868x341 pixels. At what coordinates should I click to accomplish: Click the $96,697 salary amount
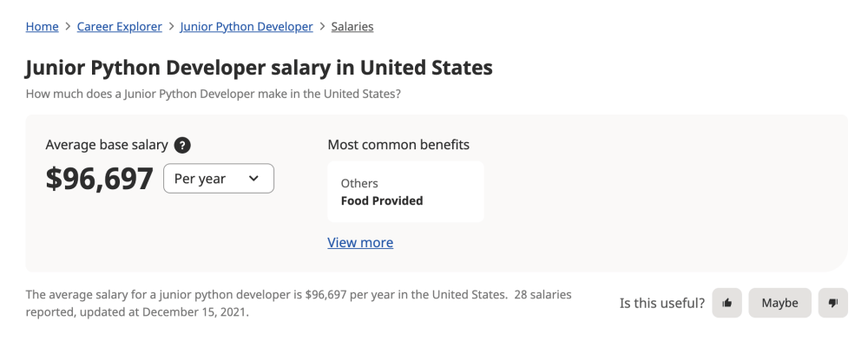click(99, 178)
